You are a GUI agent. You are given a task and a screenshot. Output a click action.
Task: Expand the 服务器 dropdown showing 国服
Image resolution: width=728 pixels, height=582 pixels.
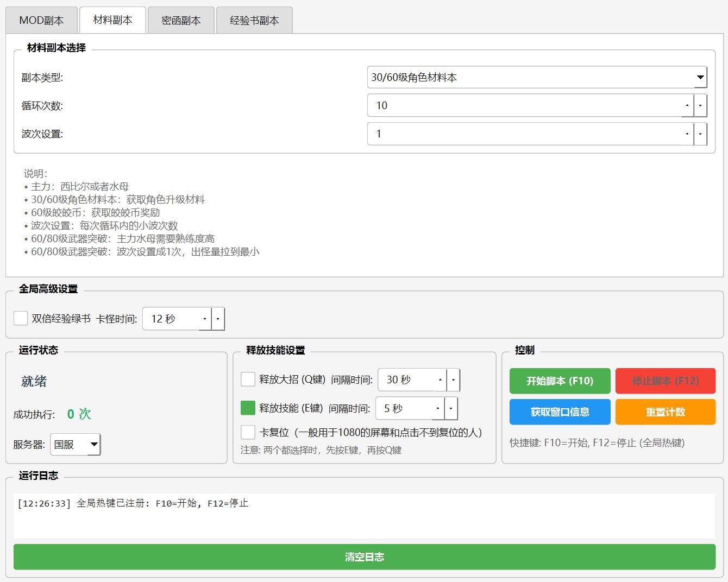point(94,445)
